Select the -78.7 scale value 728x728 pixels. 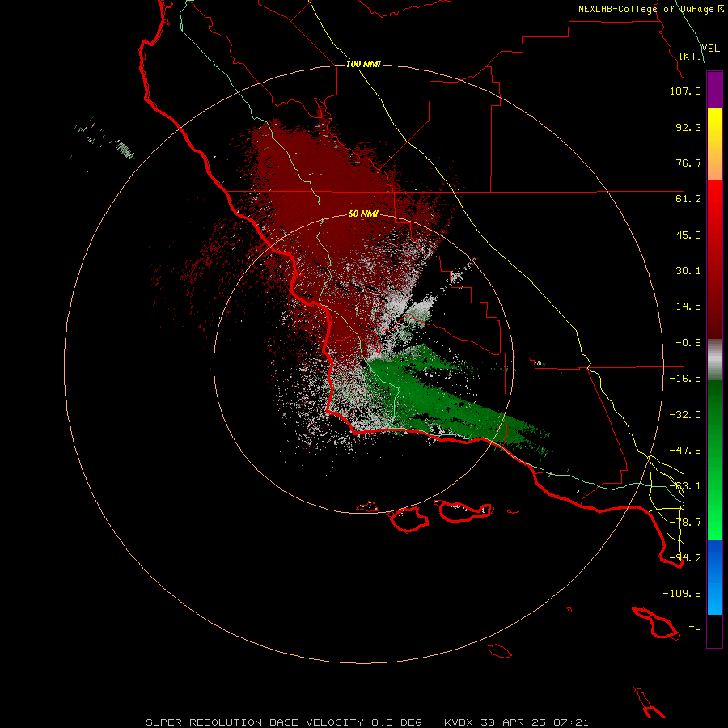point(685,523)
